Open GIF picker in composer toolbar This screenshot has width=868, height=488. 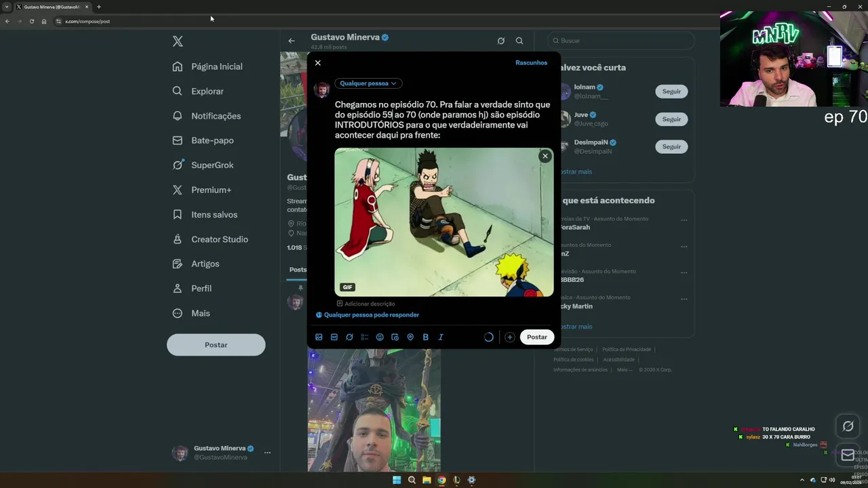tap(334, 337)
